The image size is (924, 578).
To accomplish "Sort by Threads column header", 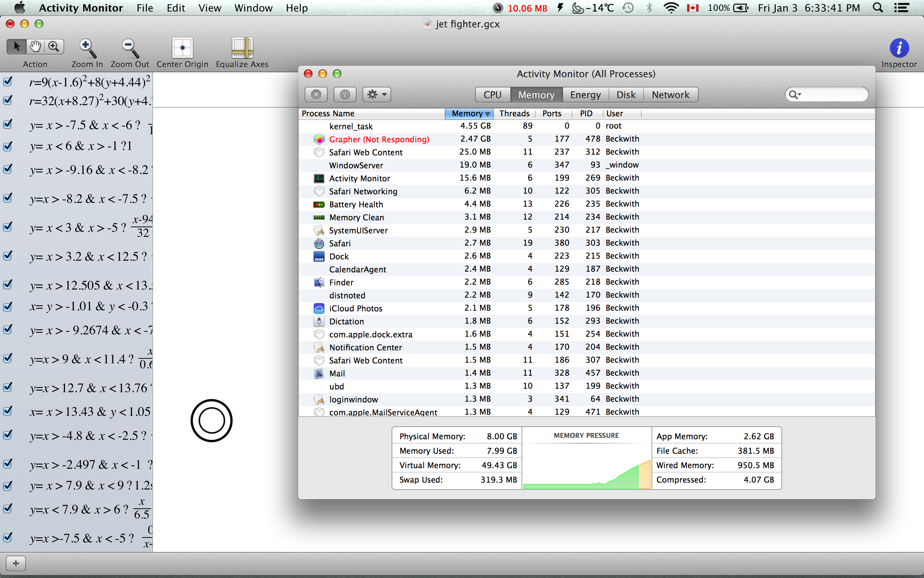I will click(x=514, y=113).
